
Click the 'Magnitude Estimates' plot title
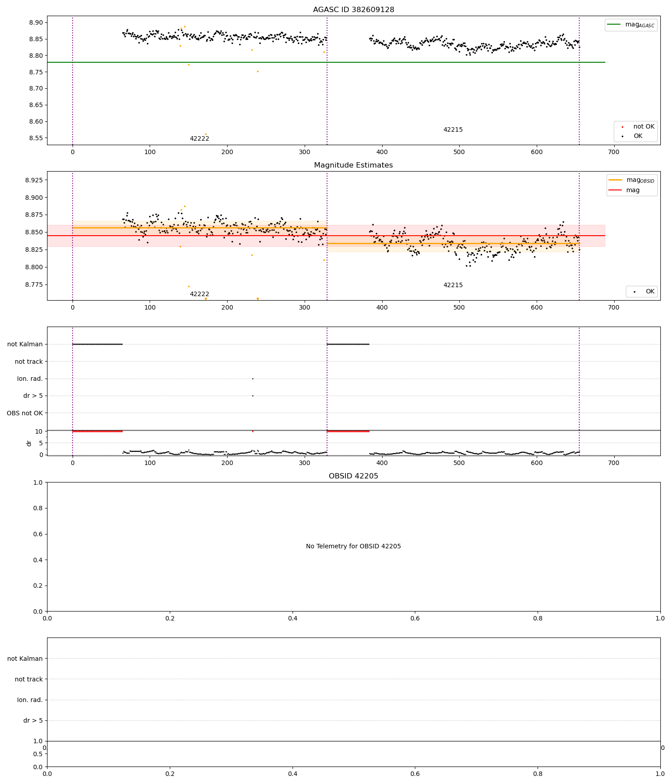[x=353, y=165]
